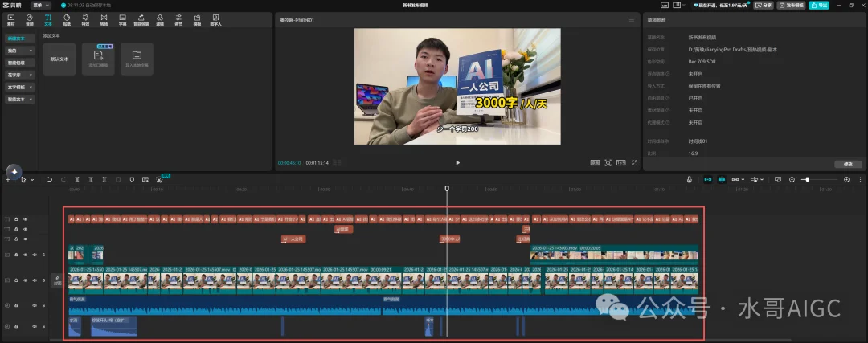Image resolution: width=868 pixels, height=343 pixels.
Task: Open the player panel hamburger menu
Action: point(631,20)
